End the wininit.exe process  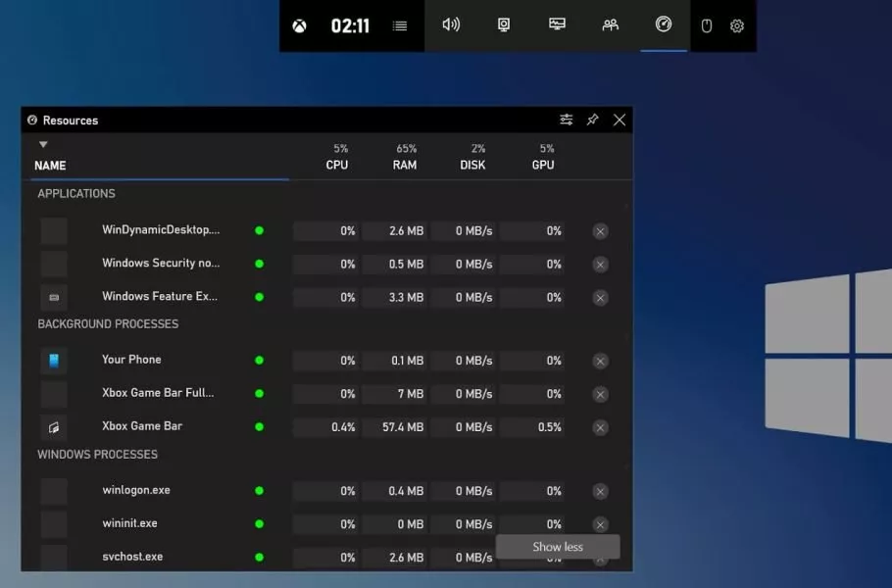pyautogui.click(x=600, y=524)
